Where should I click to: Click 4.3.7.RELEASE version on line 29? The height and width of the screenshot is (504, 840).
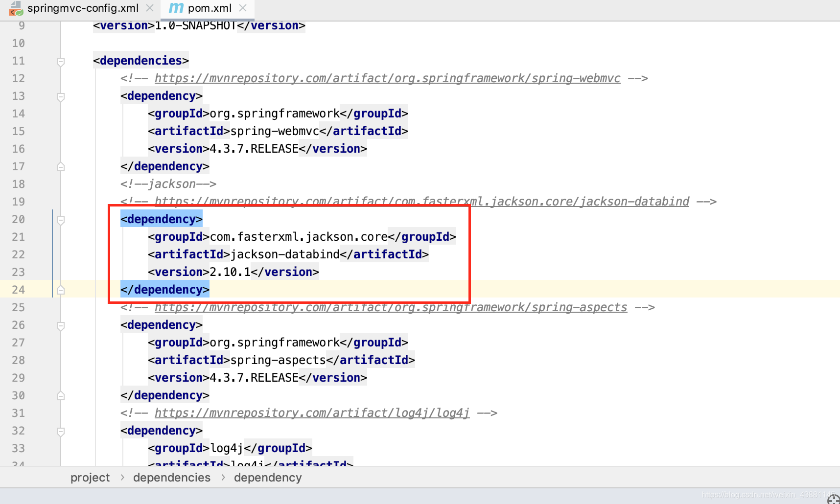tap(254, 378)
